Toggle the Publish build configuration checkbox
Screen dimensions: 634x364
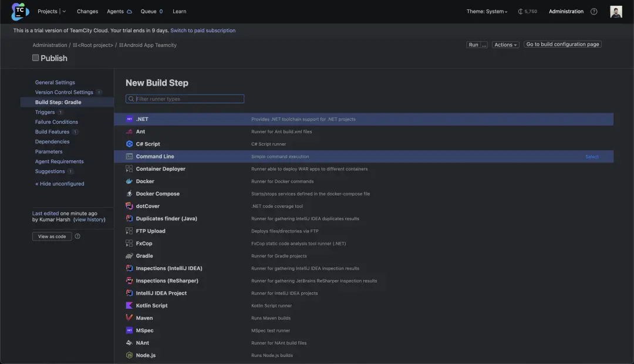click(36, 58)
